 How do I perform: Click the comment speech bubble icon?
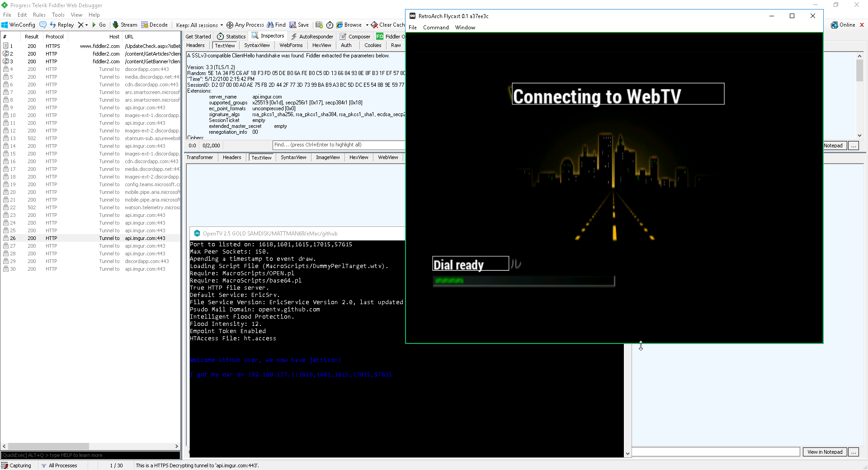click(43, 25)
